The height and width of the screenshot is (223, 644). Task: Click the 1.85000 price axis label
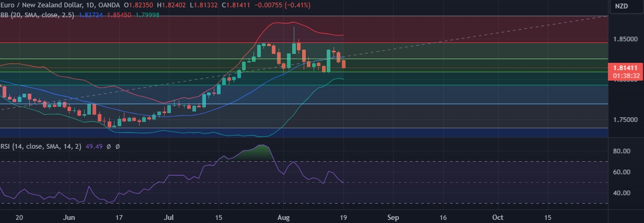(x=625, y=39)
